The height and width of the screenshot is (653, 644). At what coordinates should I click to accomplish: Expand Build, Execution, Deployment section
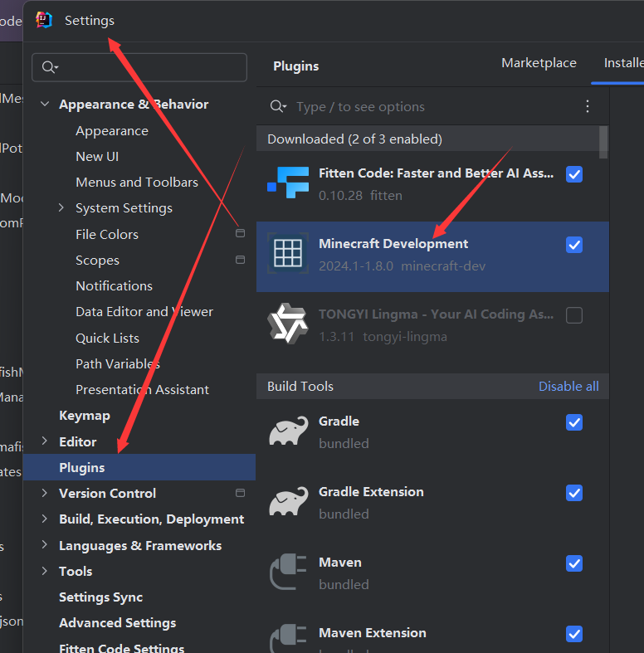45,519
